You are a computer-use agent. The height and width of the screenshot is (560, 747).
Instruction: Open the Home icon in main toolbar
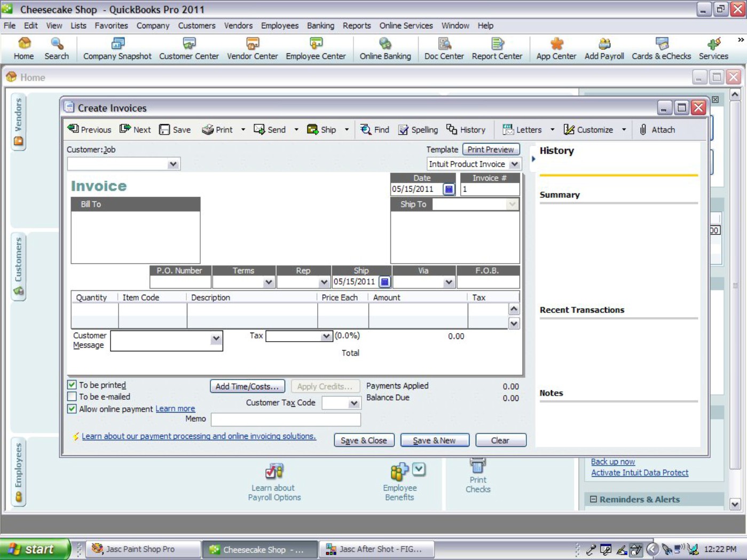23,49
